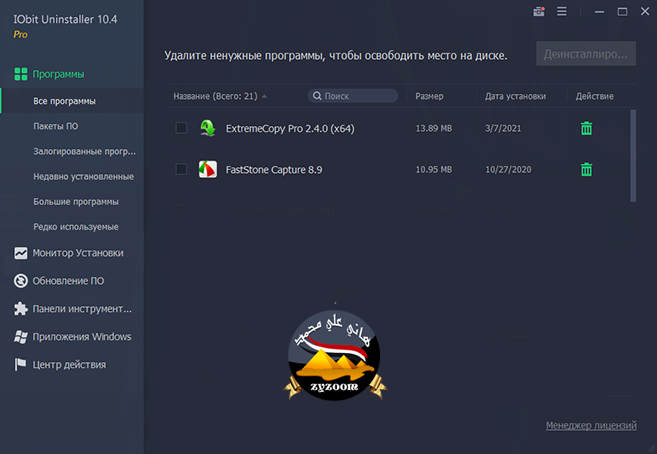Close the IObit Uninstaller window
657x454 pixels.
pos(645,11)
